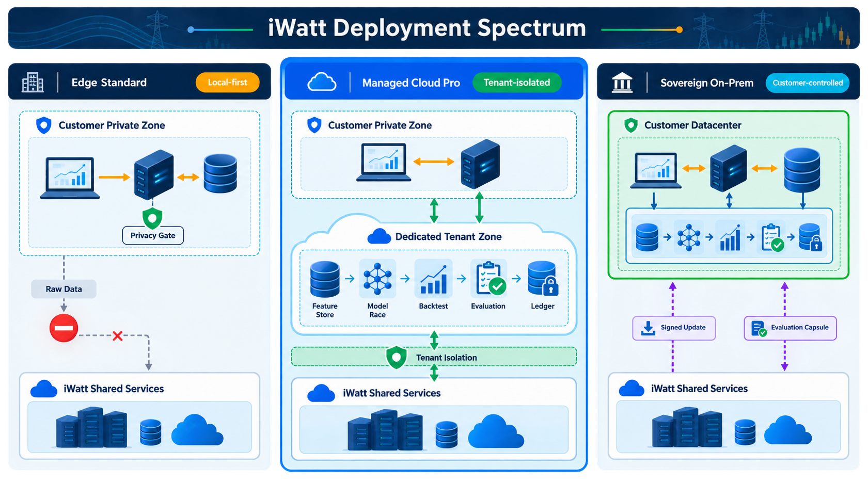Click the Feature Store database icon
Viewport: 868px width, 483px height.
(325, 279)
